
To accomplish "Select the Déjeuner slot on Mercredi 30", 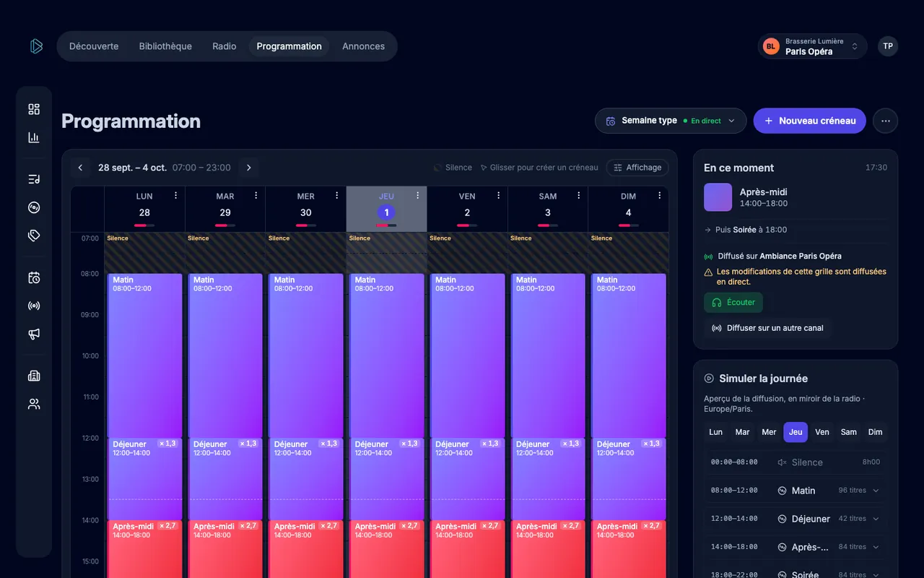I will pyautogui.click(x=306, y=479).
